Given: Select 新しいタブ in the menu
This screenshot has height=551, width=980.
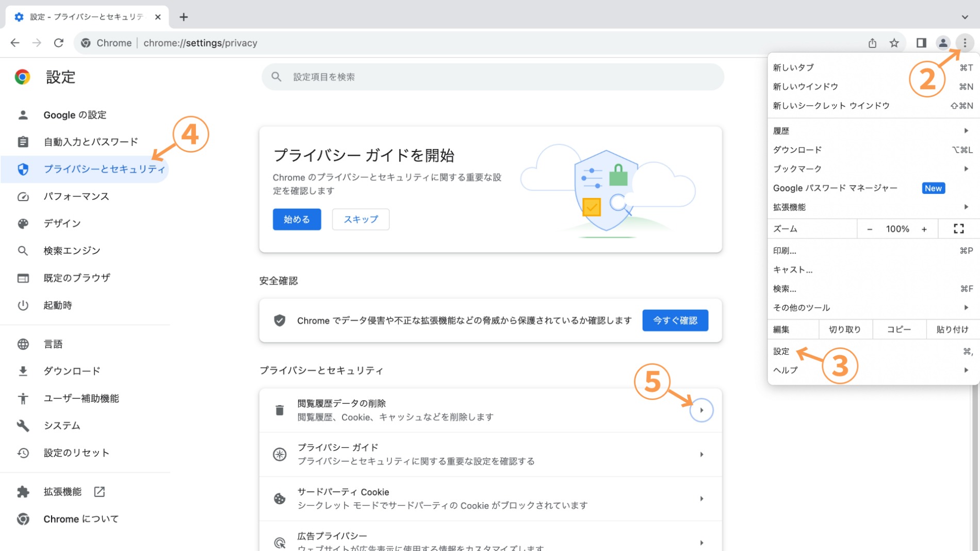Looking at the screenshot, I should 873,68.
